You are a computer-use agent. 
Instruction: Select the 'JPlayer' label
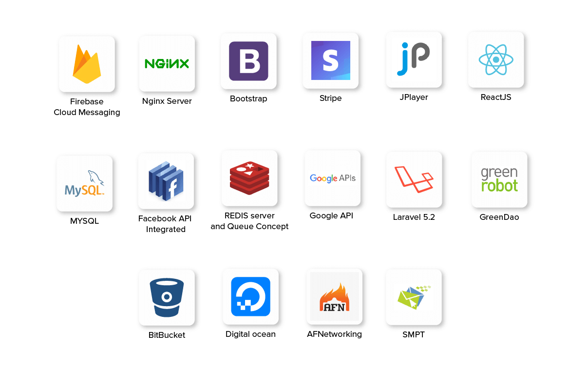pyautogui.click(x=414, y=97)
